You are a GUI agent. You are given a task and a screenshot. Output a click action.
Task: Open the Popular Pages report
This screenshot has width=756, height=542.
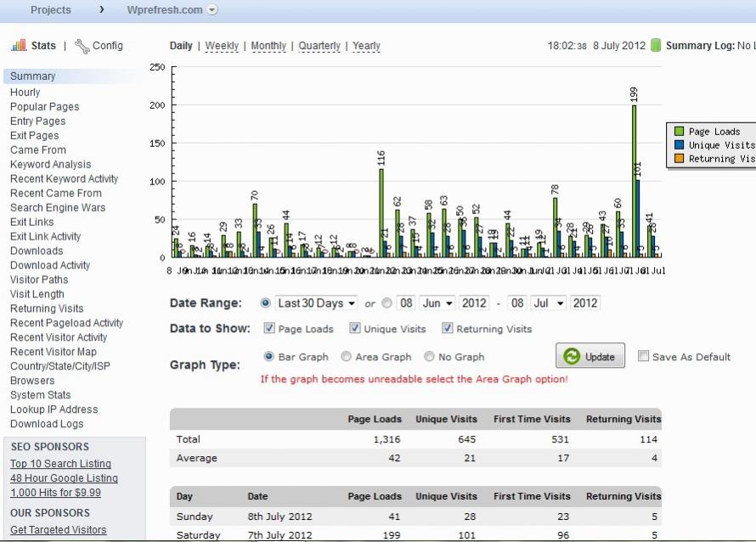(45, 106)
